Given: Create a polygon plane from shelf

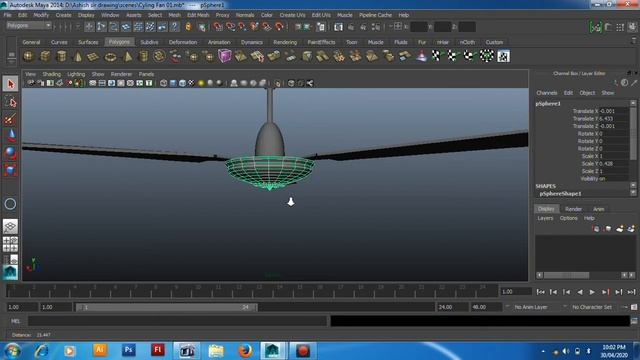Looking at the screenshot, I should click(93, 56).
